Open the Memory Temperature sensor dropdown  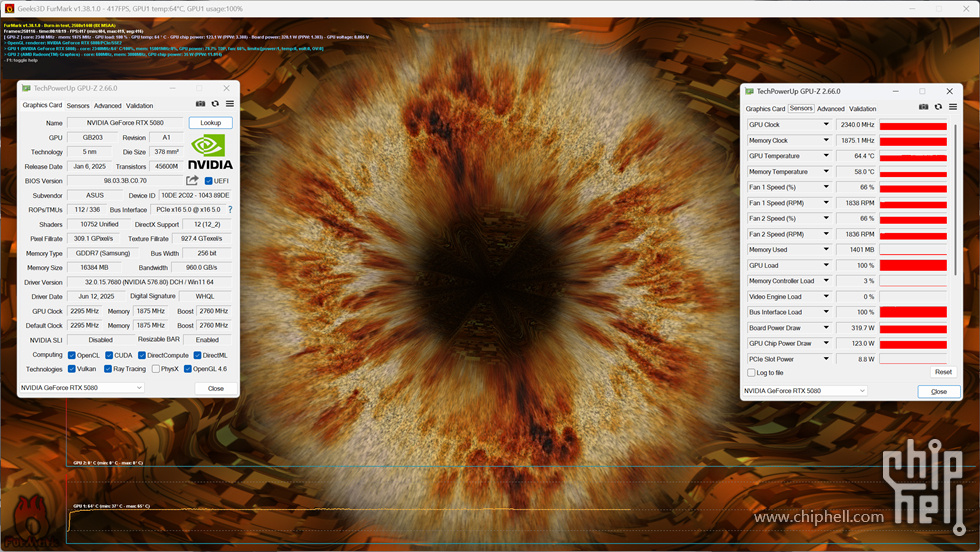(826, 171)
